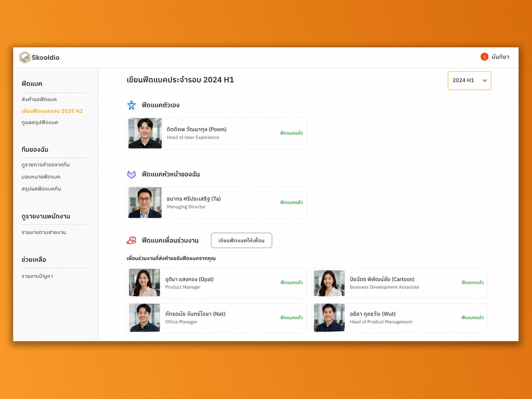This screenshot has height=399, width=532.
Task: Click ฟีดแบคแล้ว status on Opal's card
Action: click(x=291, y=282)
